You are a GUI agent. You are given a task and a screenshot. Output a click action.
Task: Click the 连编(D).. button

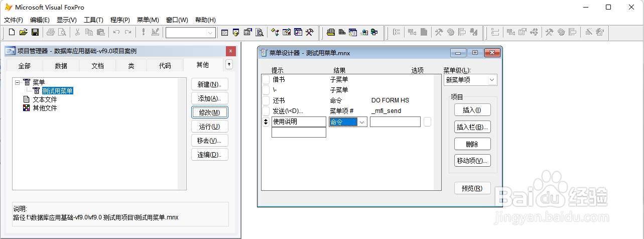coord(210,155)
